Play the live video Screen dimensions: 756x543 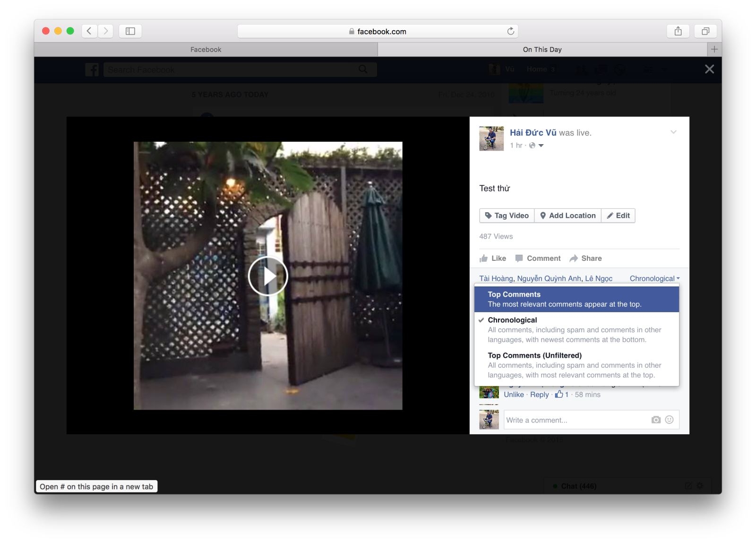[x=268, y=276]
